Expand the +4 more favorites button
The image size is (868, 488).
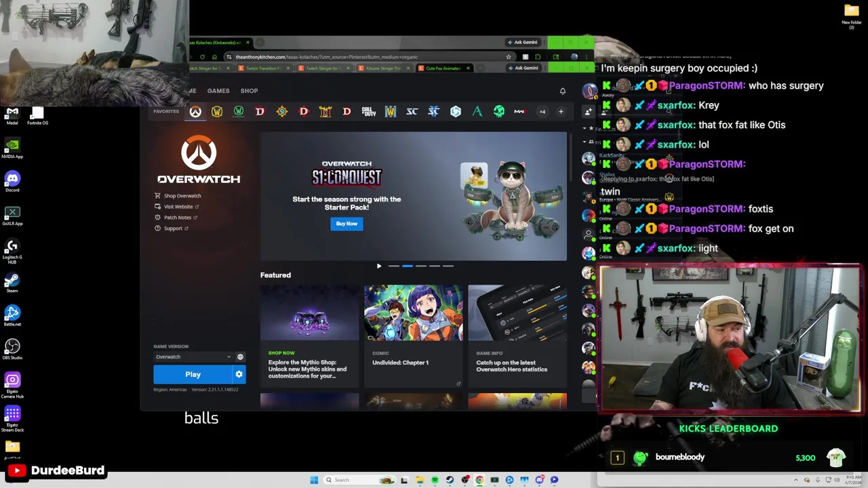[x=542, y=112]
